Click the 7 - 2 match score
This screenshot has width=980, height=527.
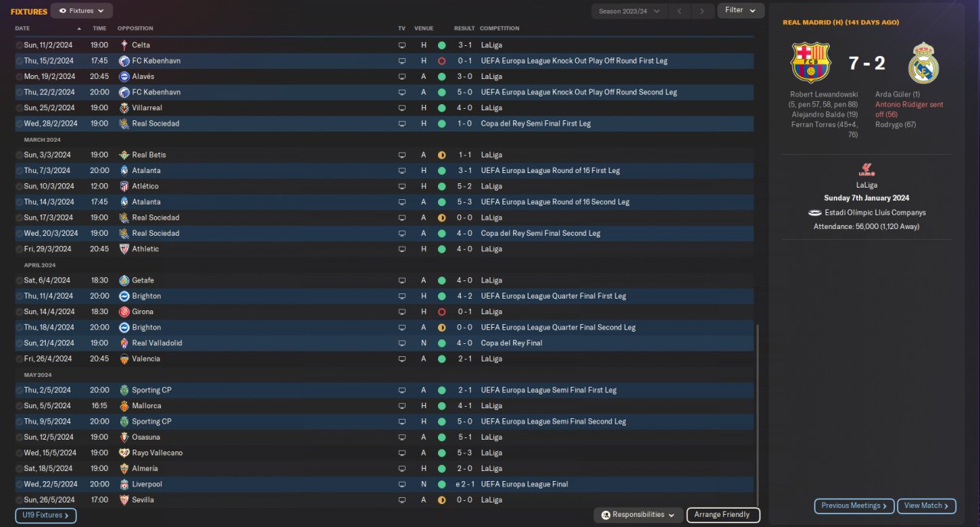coord(867,63)
